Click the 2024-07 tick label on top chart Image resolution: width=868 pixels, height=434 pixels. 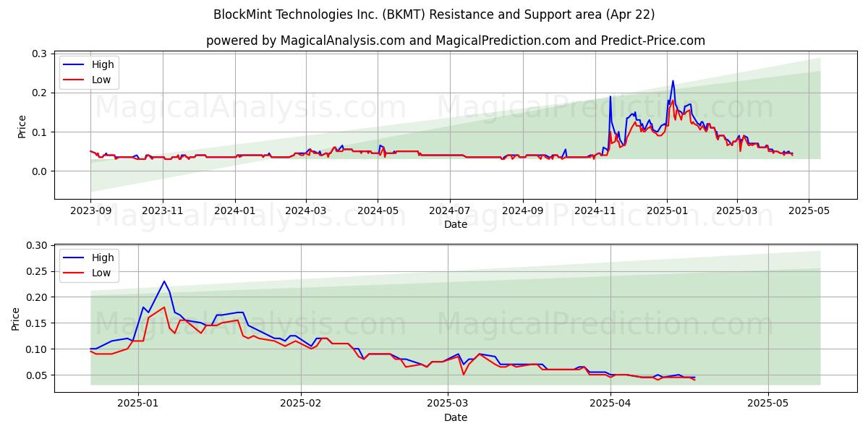(450, 210)
